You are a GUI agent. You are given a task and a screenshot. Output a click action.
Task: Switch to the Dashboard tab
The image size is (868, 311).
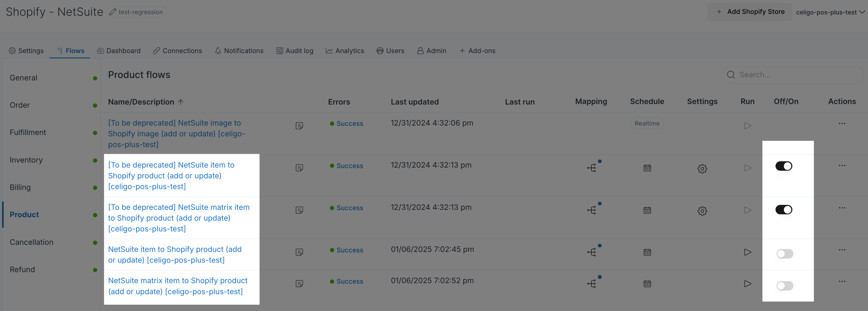point(119,51)
